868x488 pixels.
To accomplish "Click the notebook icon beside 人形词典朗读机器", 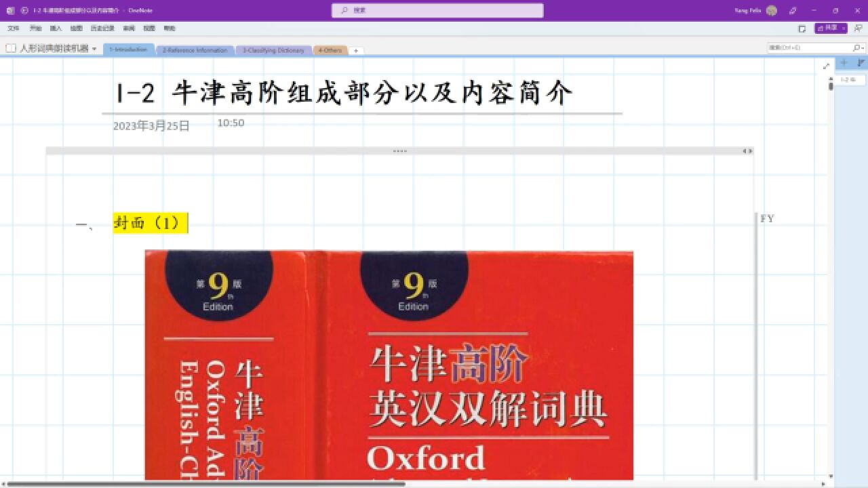I will 11,49.
